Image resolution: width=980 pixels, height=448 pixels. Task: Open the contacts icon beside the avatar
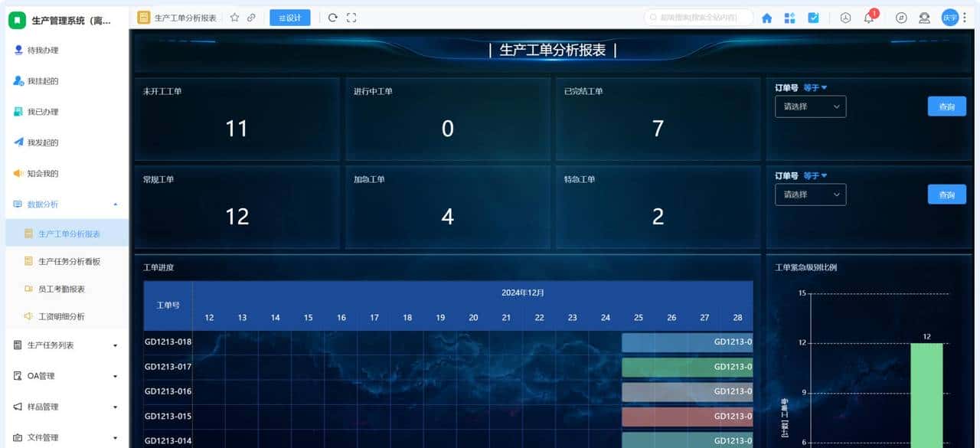(925, 17)
